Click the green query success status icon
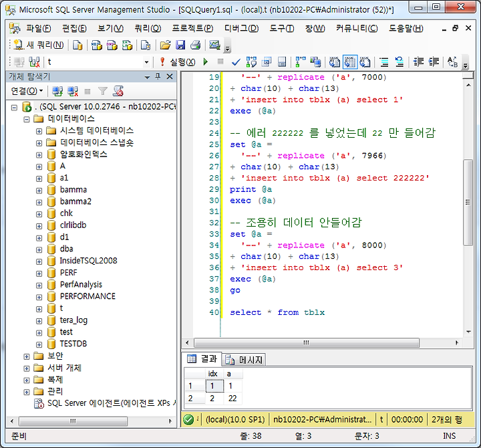 click(188, 419)
